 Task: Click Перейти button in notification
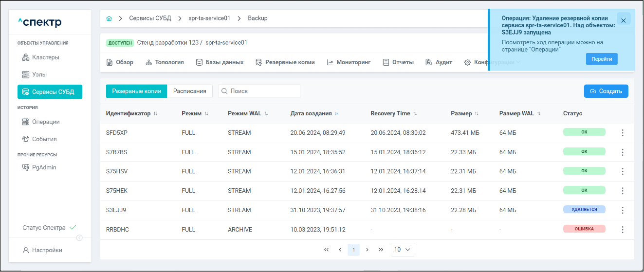point(602,58)
